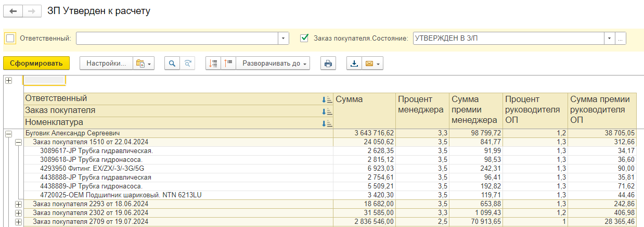The height and width of the screenshot is (227, 644).
Task: Click the Ответственный input field
Action: pyautogui.click(x=177, y=39)
